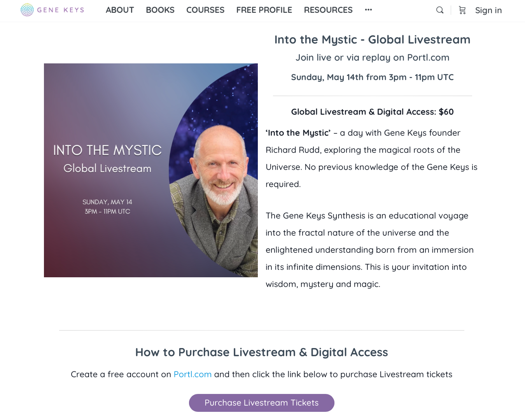Click the Into the Mystic event image
The width and height of the screenshot is (525, 420).
151,170
